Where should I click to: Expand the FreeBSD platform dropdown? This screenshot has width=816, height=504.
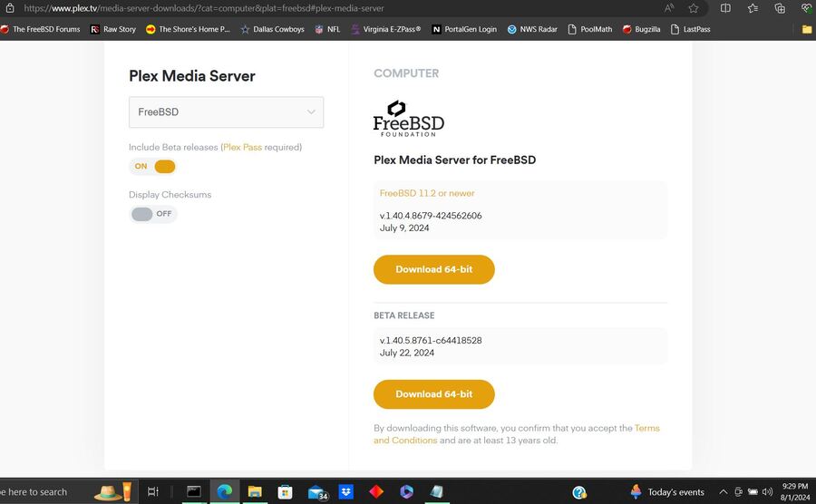[226, 111]
